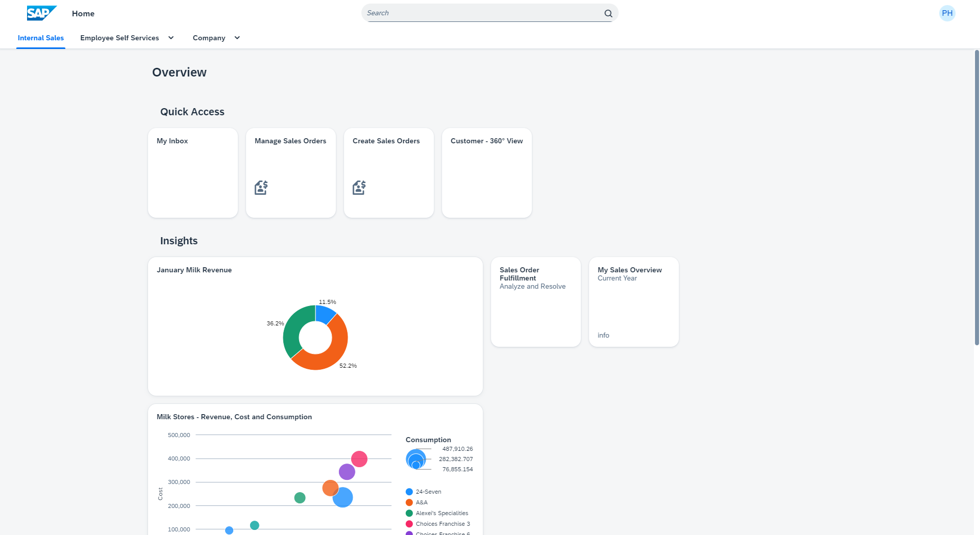Open the My Inbox tile
Viewport: 980px width, 535px height.
tap(192, 173)
